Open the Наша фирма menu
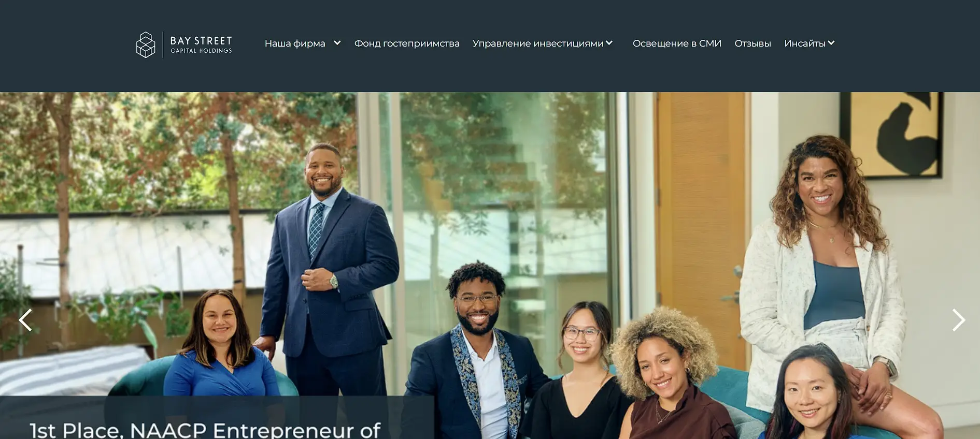The height and width of the screenshot is (439, 980). [x=295, y=43]
